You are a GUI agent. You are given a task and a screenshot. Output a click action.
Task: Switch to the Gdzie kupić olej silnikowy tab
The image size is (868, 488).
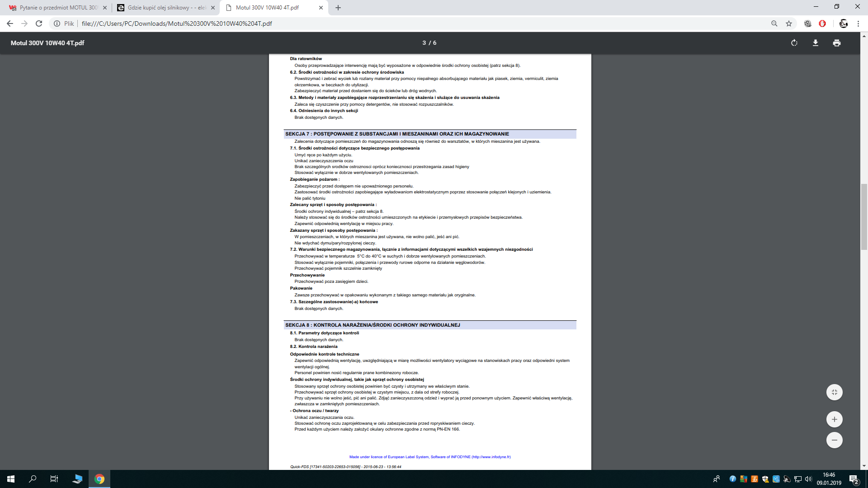166,8
